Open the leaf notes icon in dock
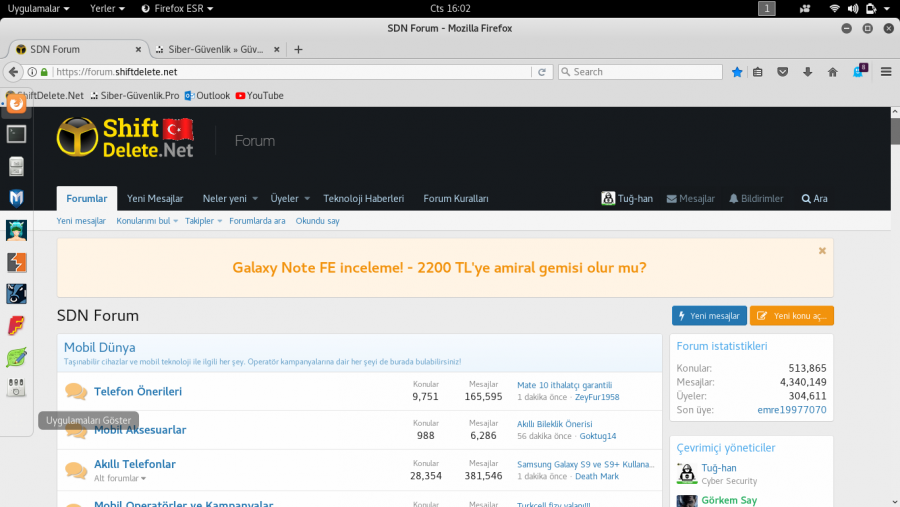 (16, 357)
